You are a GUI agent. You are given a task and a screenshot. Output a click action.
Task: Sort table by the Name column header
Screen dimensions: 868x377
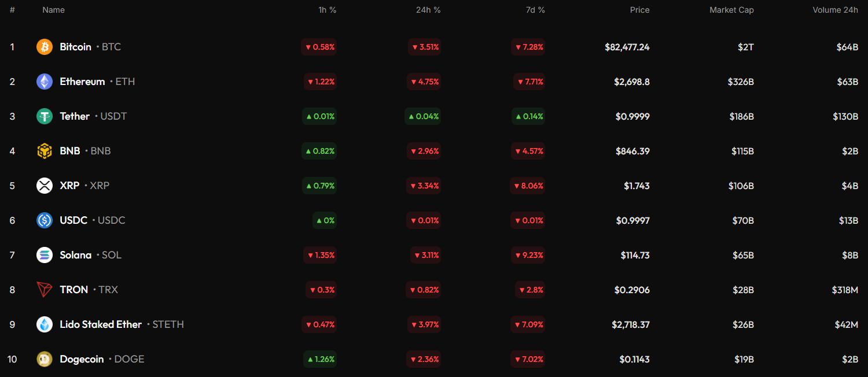point(53,10)
